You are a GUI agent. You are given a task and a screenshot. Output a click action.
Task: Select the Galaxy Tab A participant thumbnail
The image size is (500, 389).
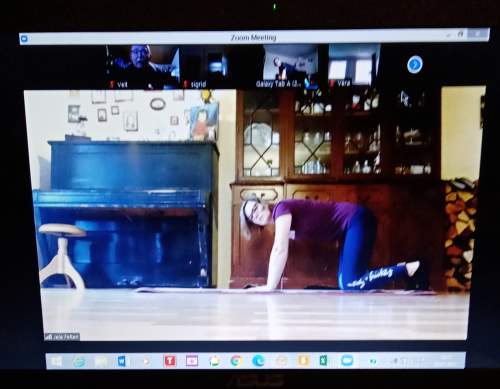click(291, 66)
